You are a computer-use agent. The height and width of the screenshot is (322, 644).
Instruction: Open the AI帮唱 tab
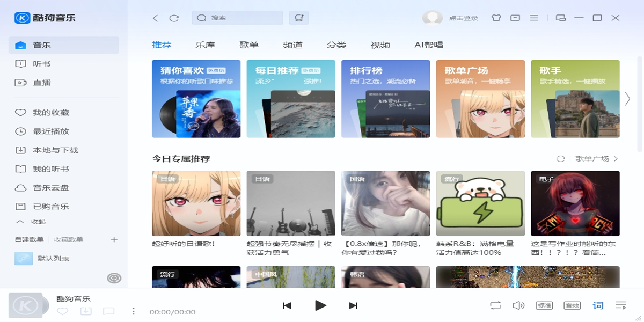click(429, 45)
